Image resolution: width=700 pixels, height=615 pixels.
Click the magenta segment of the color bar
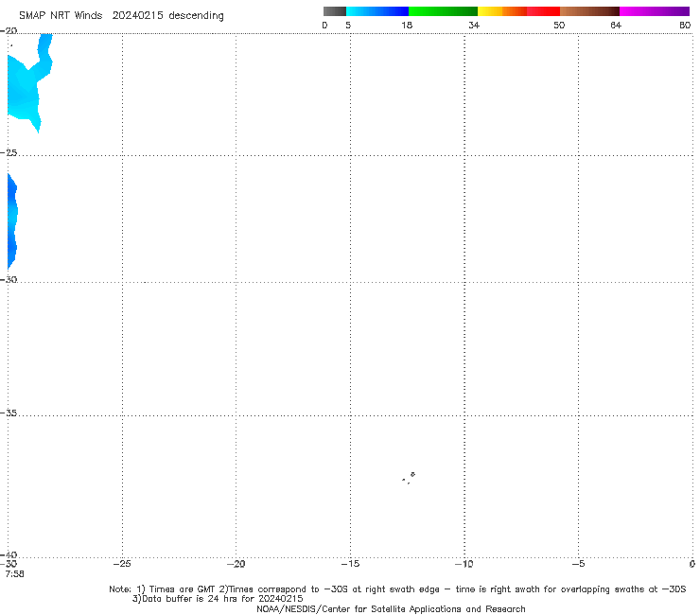point(654,11)
